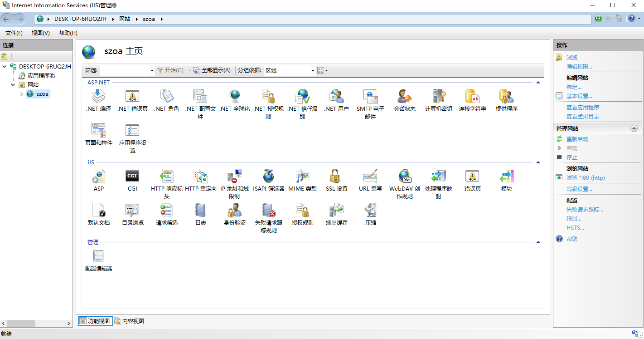The width and height of the screenshot is (644, 339).
Task: Click the 基本设置... link
Action: coord(579,96)
